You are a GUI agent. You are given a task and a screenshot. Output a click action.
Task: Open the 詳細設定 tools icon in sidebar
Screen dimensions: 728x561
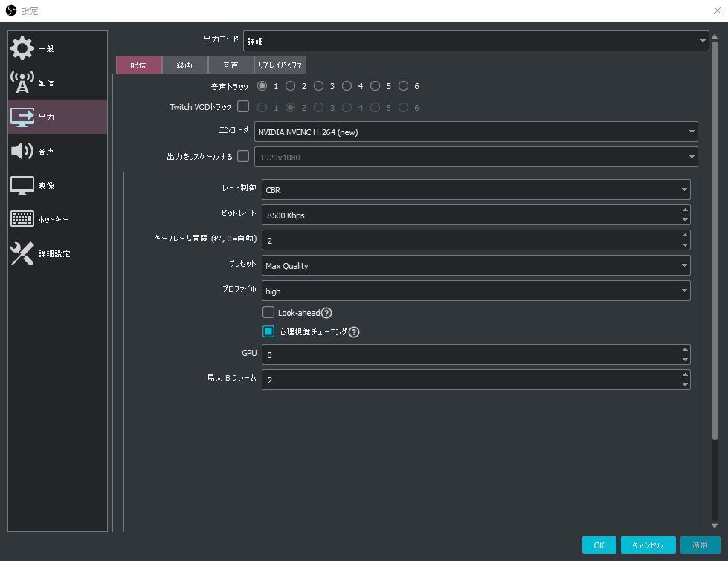(x=22, y=253)
